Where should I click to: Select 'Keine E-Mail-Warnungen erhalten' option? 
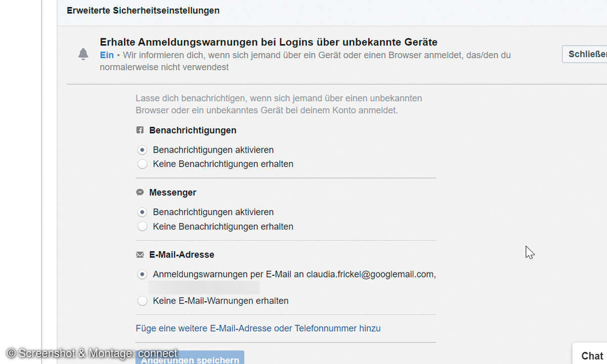click(x=143, y=301)
